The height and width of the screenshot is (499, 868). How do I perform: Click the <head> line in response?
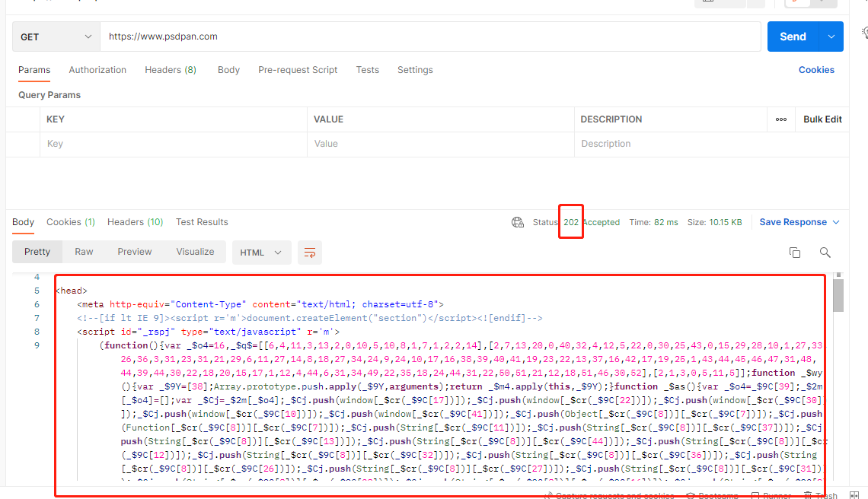click(72, 291)
